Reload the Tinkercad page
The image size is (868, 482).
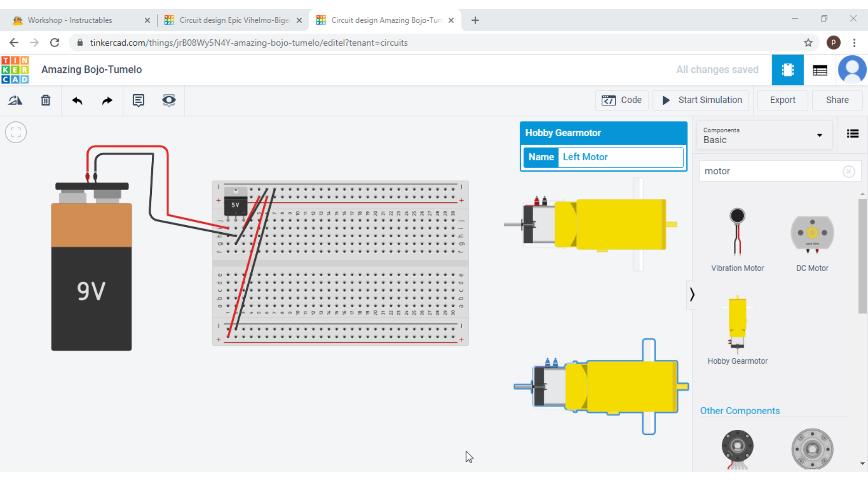54,43
